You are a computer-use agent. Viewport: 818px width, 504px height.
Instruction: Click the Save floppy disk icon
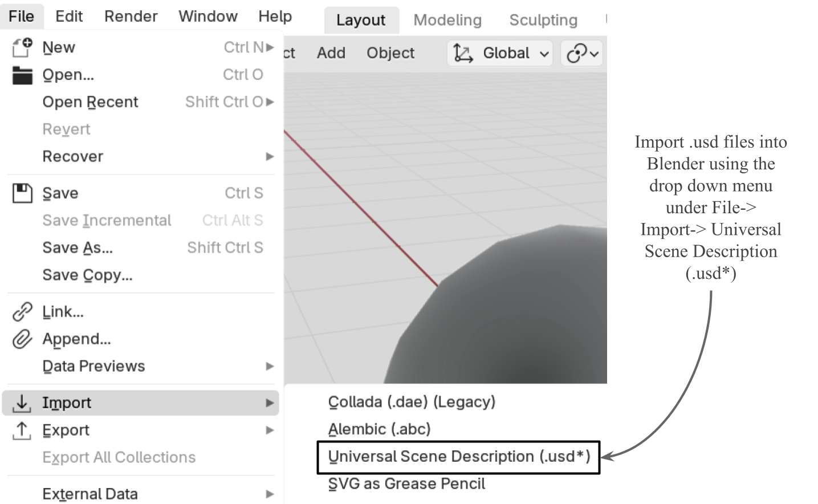22,193
